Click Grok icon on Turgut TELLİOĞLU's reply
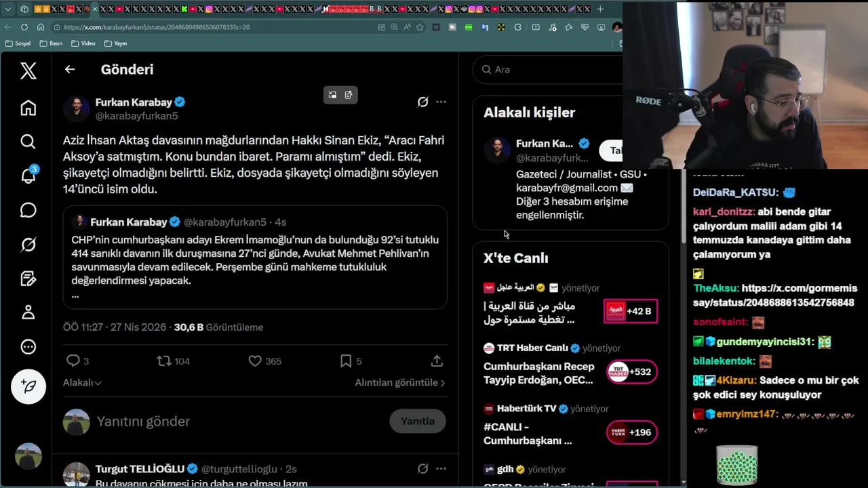The image size is (868, 488). point(422,468)
